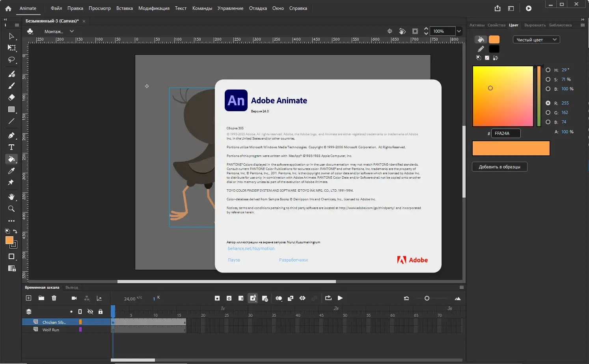This screenshot has height=364, width=589.
Task: Select the Hand tool
Action: point(11,197)
